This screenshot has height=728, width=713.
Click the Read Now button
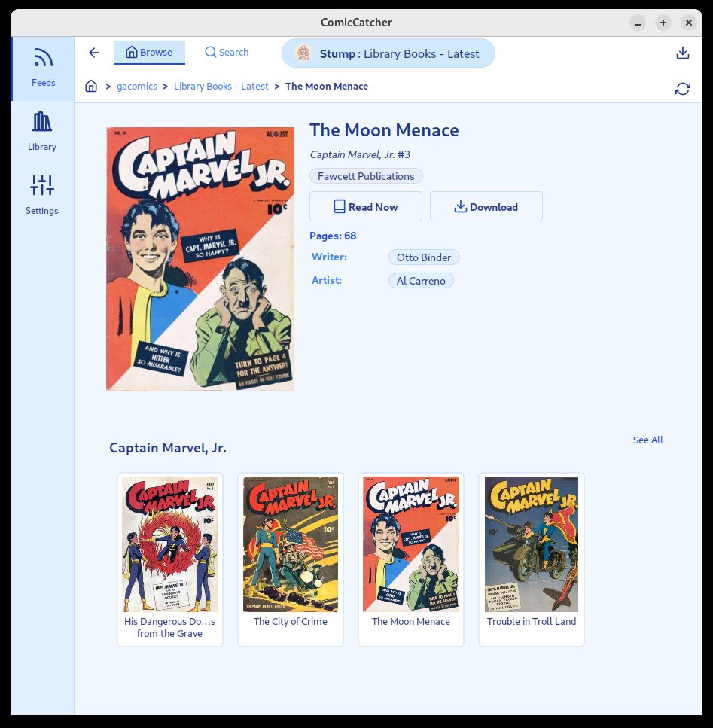coord(366,206)
